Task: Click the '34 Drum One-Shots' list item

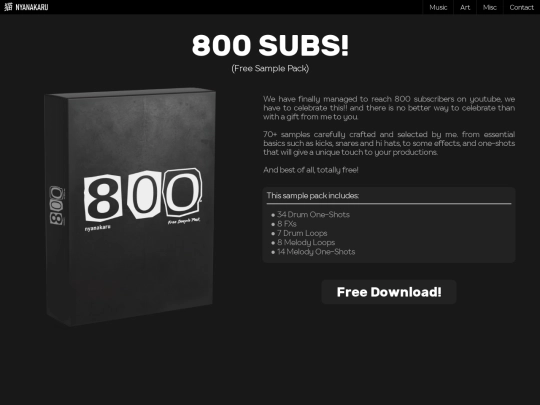Action: (x=313, y=215)
